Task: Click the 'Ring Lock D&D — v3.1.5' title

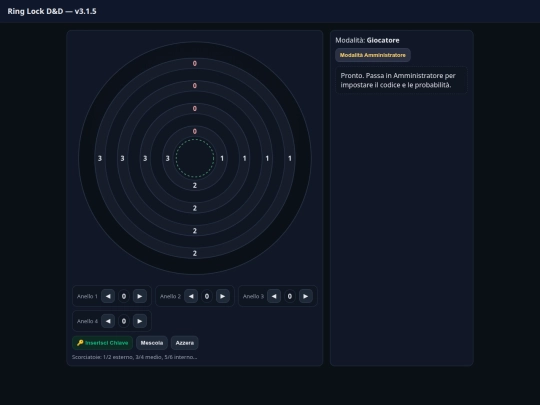Action: 52,11
